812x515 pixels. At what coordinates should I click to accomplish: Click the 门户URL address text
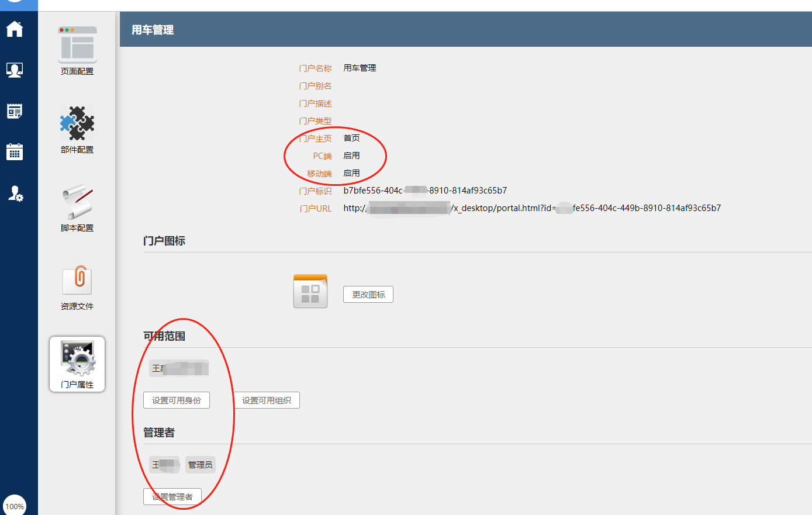coord(532,208)
